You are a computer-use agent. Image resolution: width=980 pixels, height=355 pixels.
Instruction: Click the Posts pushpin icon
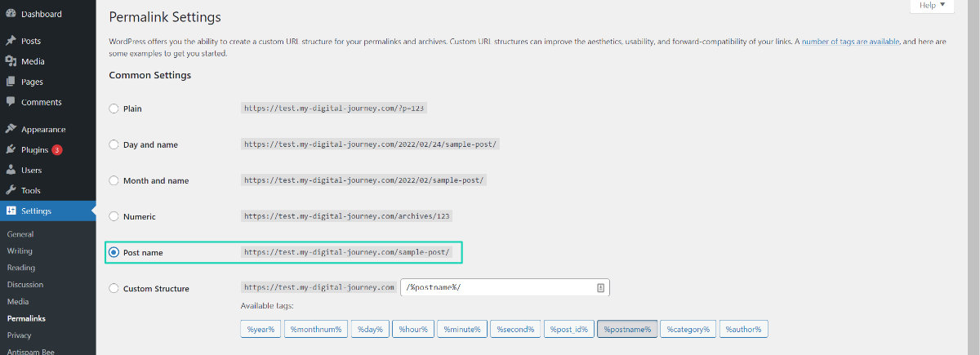(x=11, y=41)
